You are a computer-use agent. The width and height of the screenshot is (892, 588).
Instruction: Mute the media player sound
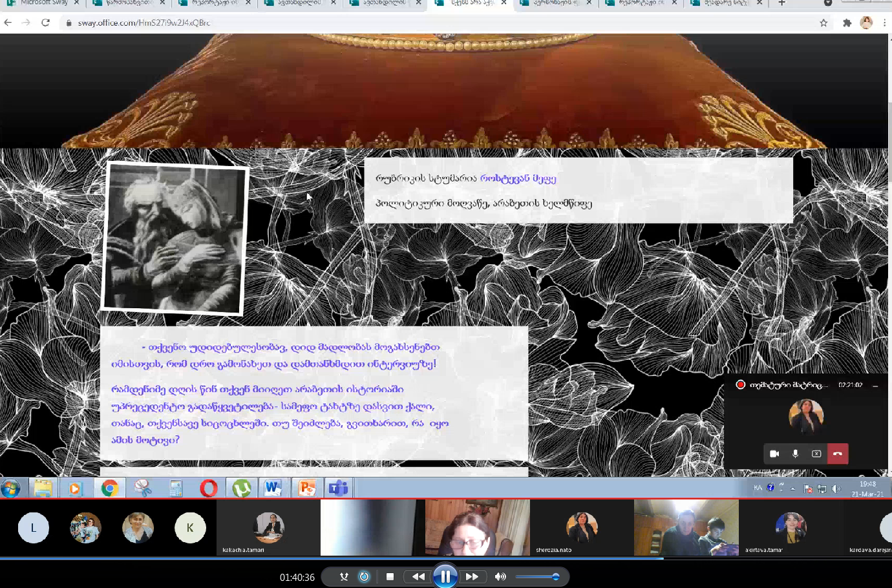[x=500, y=576]
